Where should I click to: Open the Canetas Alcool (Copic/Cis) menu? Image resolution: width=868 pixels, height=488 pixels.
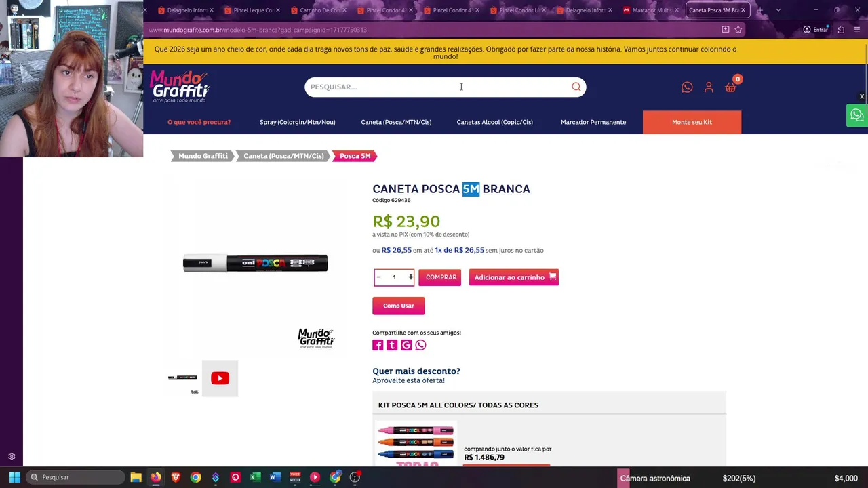click(494, 122)
